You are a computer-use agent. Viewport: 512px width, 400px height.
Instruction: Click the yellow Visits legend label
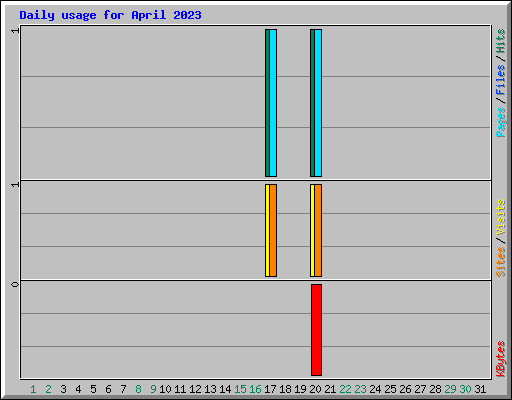[500, 217]
